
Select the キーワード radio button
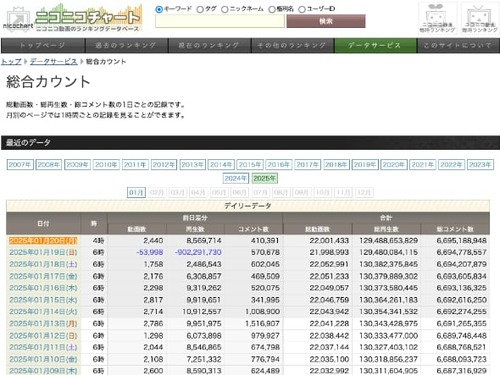[159, 9]
